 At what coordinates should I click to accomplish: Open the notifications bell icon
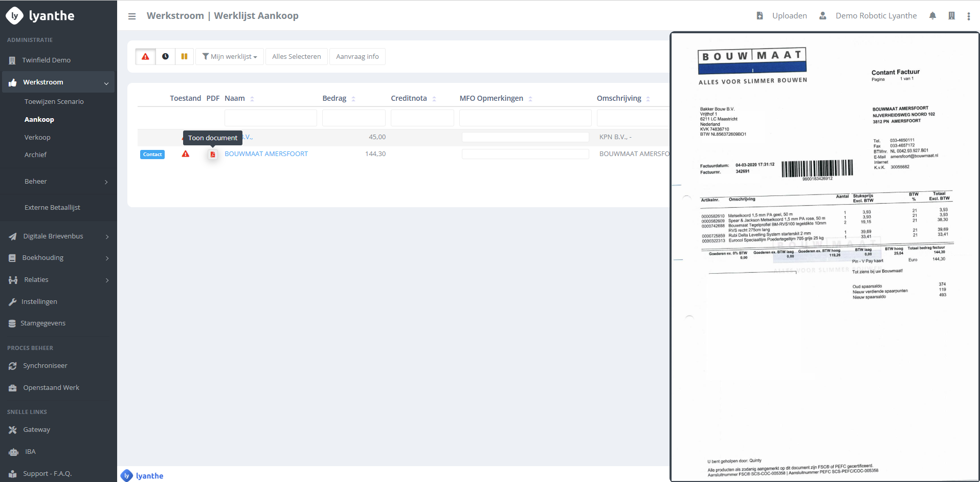click(932, 16)
